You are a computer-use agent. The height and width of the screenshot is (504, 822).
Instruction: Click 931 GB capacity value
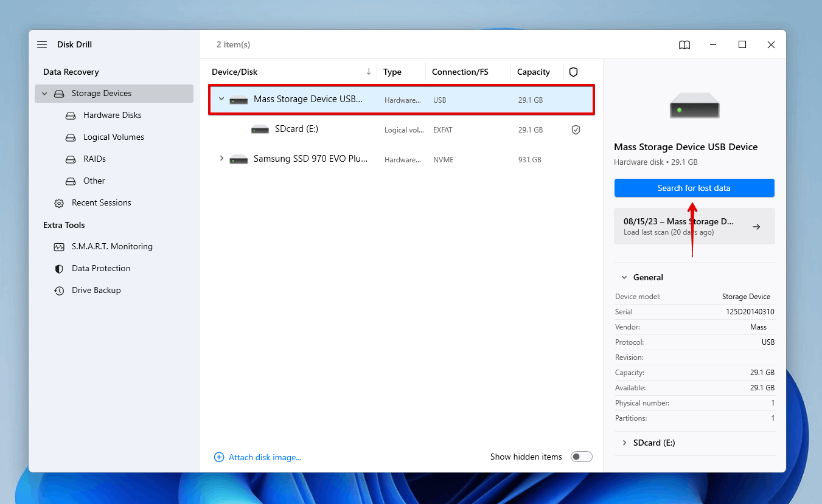[x=529, y=160]
